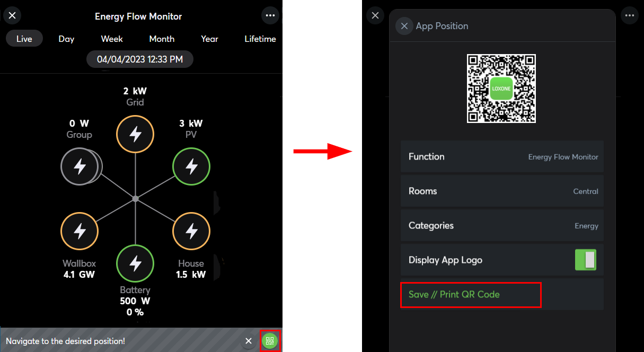Open the Categories selection row
Screen dimensions: 644x352
point(502,226)
